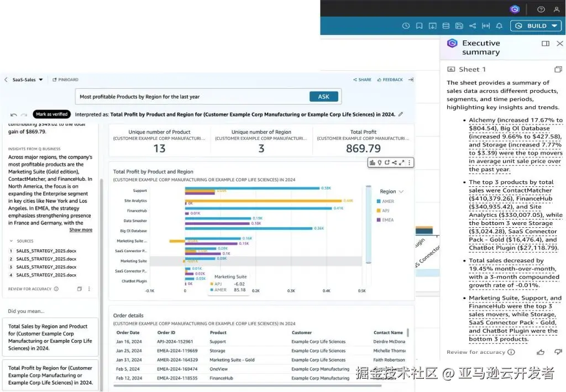Select Total Profit by Region suggestion
The width and height of the screenshot is (566, 392).
(50, 375)
